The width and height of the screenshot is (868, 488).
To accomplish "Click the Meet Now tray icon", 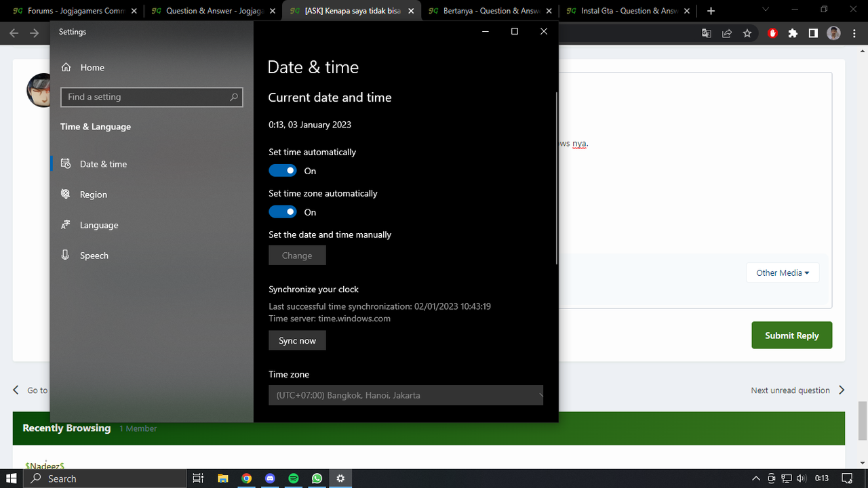I will pos(772,479).
